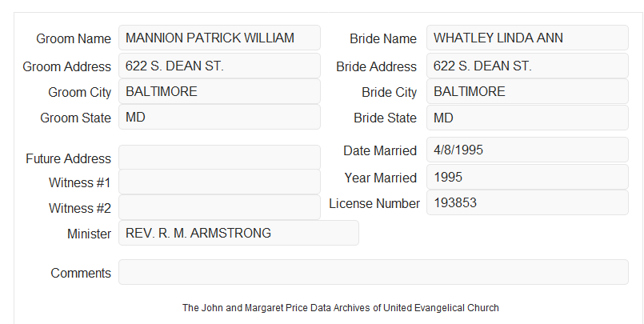The height and width of the screenshot is (324, 644).
Task: Focus the Groom Address text box
Action: pyautogui.click(x=219, y=66)
